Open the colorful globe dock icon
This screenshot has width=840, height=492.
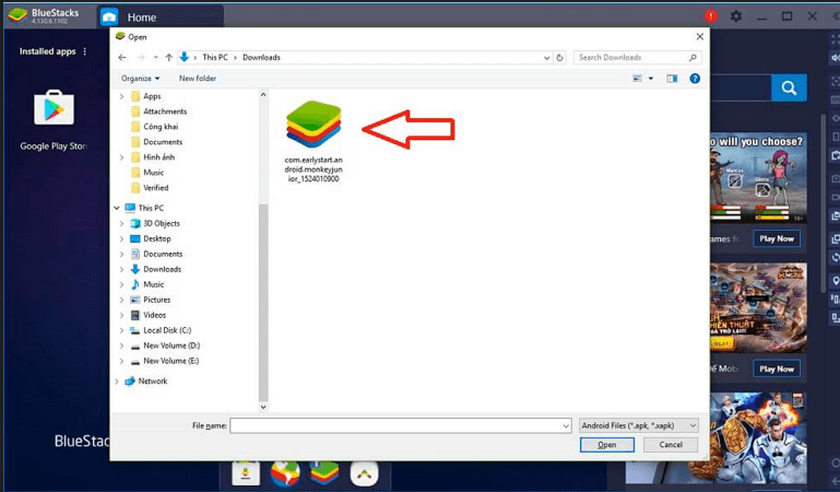[285, 473]
